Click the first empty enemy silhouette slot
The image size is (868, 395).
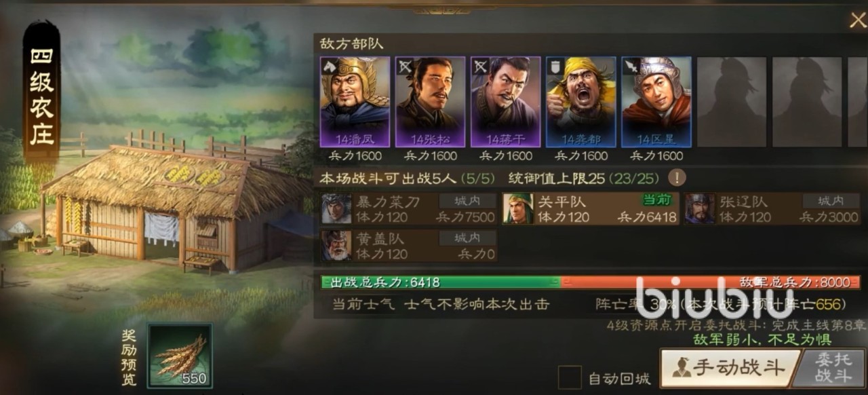coord(732,102)
